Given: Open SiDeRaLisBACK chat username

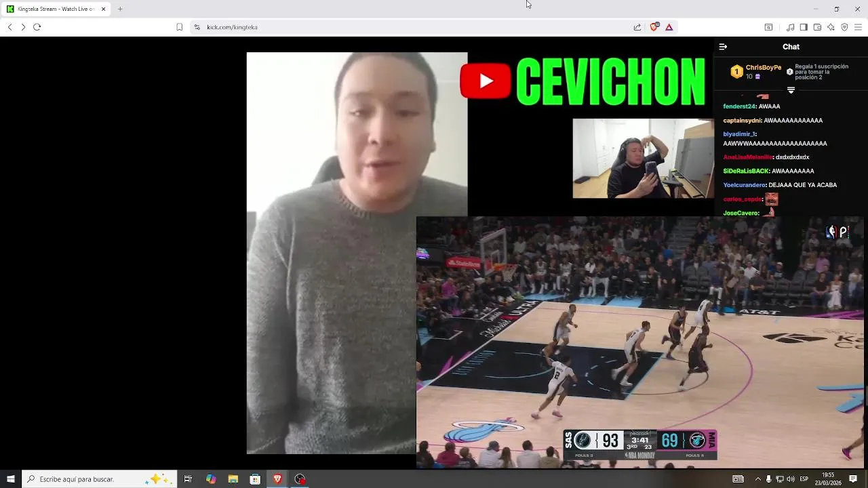Looking at the screenshot, I should coord(746,171).
